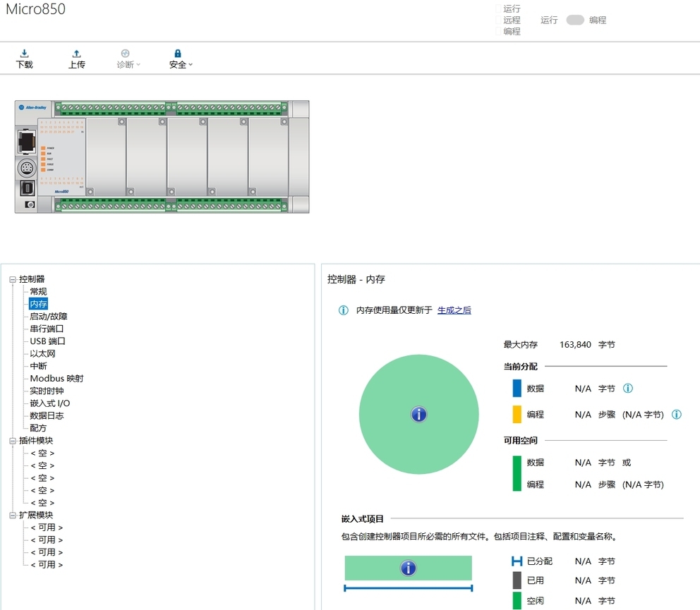Select 常规 in the controller tree
The height and width of the screenshot is (610, 700).
point(38,291)
